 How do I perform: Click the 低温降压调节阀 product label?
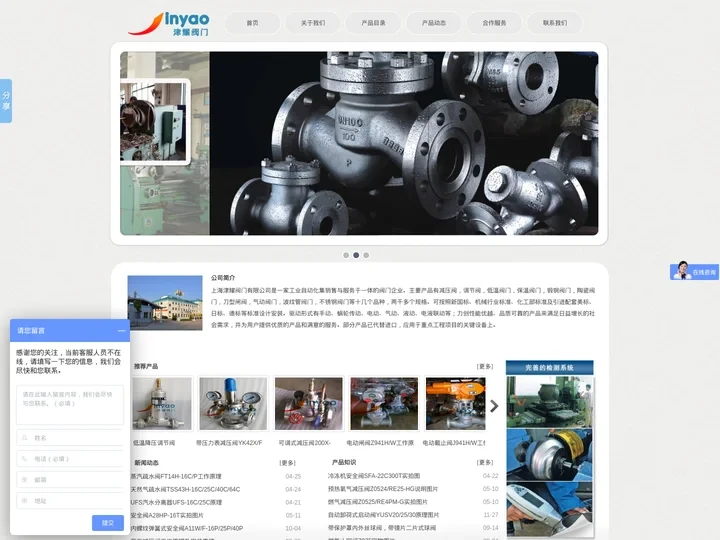pyautogui.click(x=154, y=443)
